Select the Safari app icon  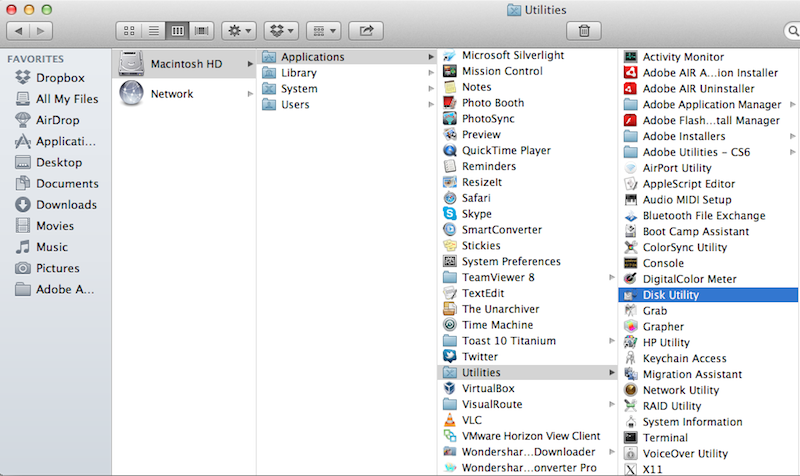point(450,198)
